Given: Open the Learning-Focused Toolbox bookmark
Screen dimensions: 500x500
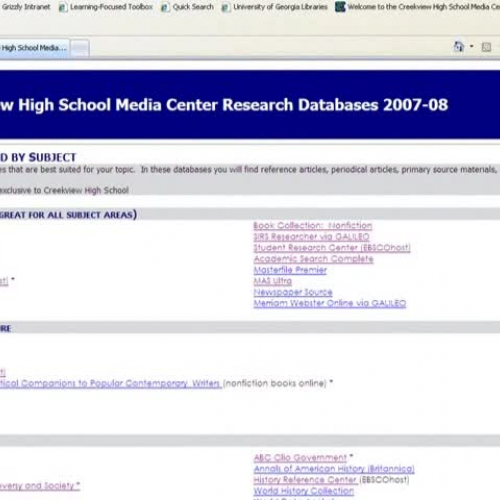Looking at the screenshot, I should [111, 7].
